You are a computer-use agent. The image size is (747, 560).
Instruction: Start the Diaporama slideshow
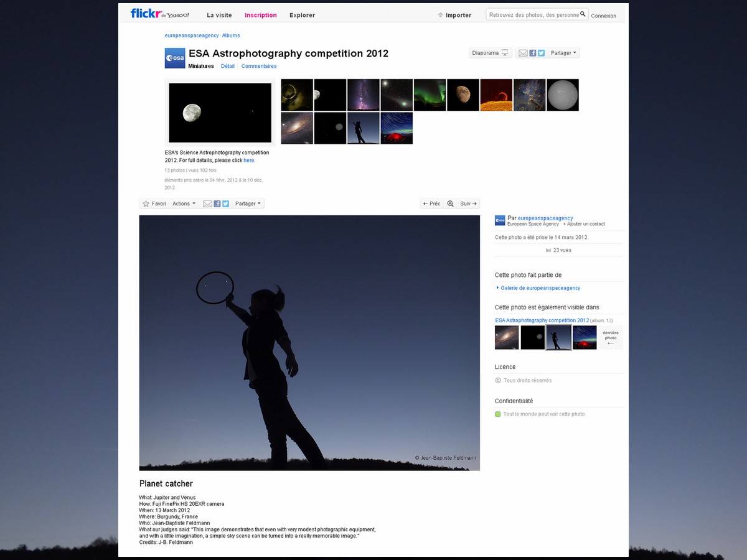pyautogui.click(x=491, y=53)
